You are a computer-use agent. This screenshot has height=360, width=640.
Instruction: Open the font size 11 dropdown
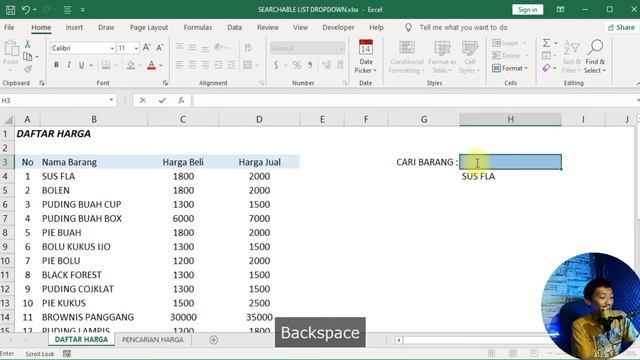(x=136, y=48)
